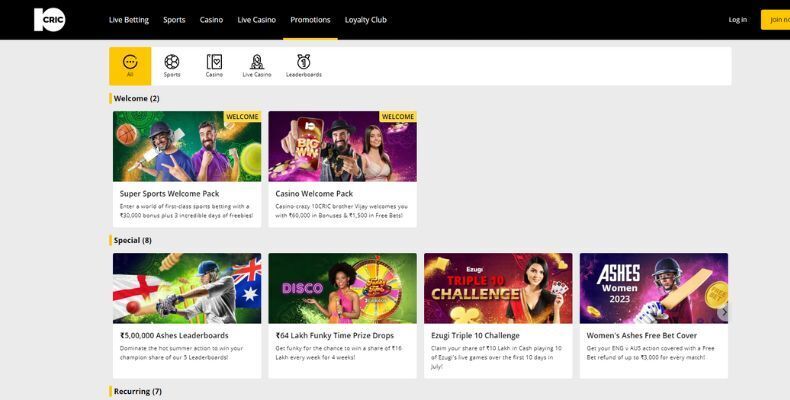Click the Casino Welcome Pack title

pos(314,193)
